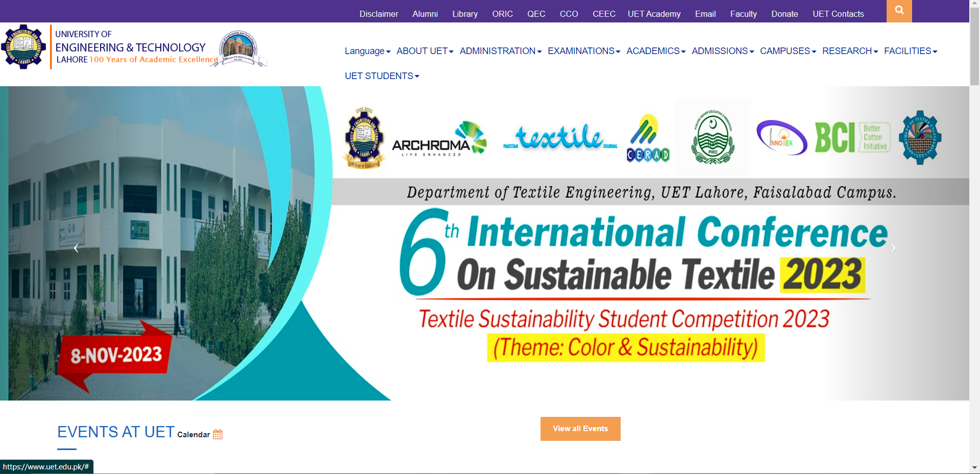
Task: Expand the UET STUDENTS dropdown
Action: point(382,76)
